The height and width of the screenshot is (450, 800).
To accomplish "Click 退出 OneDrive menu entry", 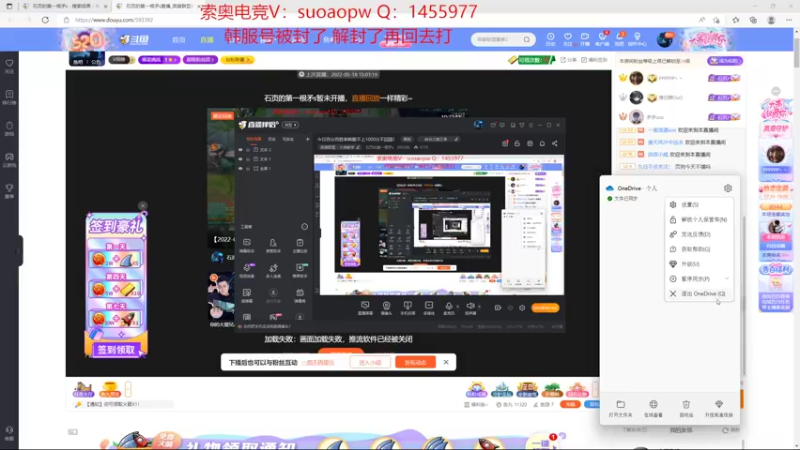I will click(699, 294).
